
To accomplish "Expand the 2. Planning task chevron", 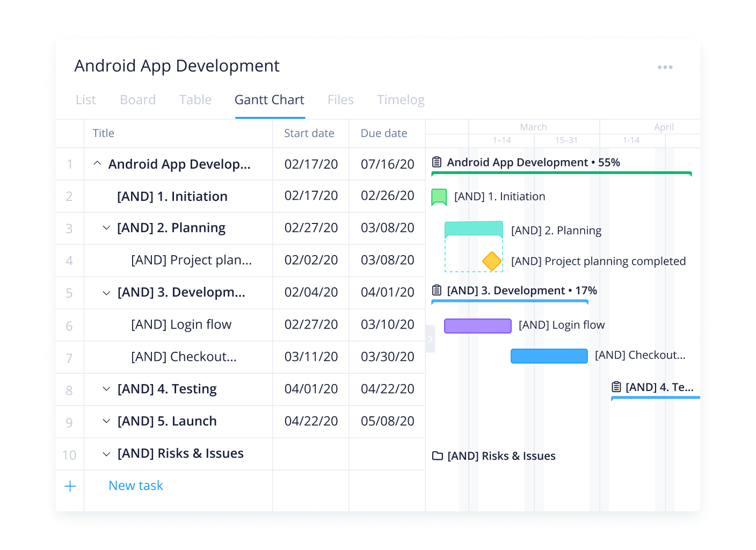I will tap(106, 228).
